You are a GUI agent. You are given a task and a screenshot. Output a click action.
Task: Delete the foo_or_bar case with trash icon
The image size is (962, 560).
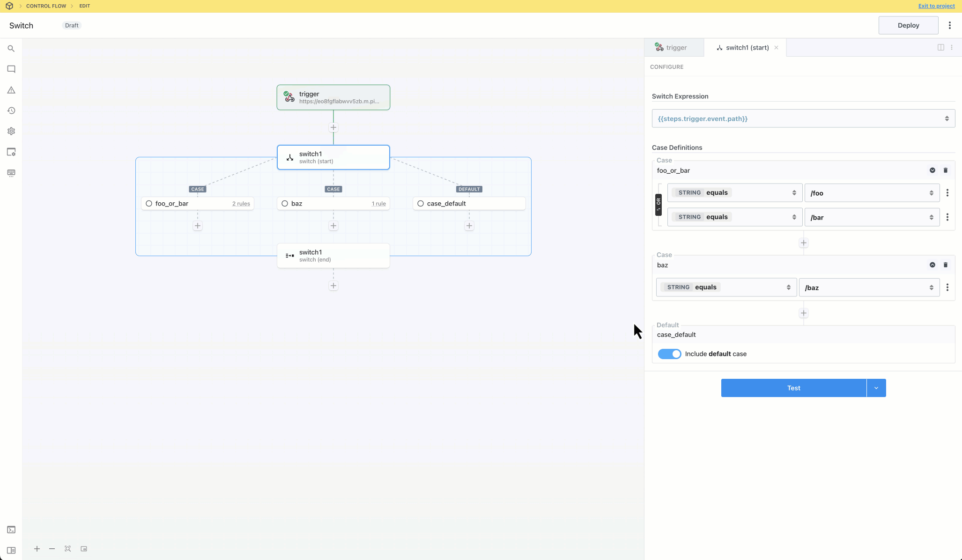coord(945,170)
